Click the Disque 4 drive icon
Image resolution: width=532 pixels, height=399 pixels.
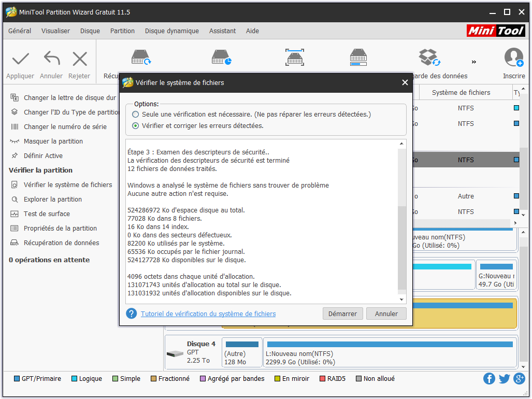pyautogui.click(x=175, y=354)
